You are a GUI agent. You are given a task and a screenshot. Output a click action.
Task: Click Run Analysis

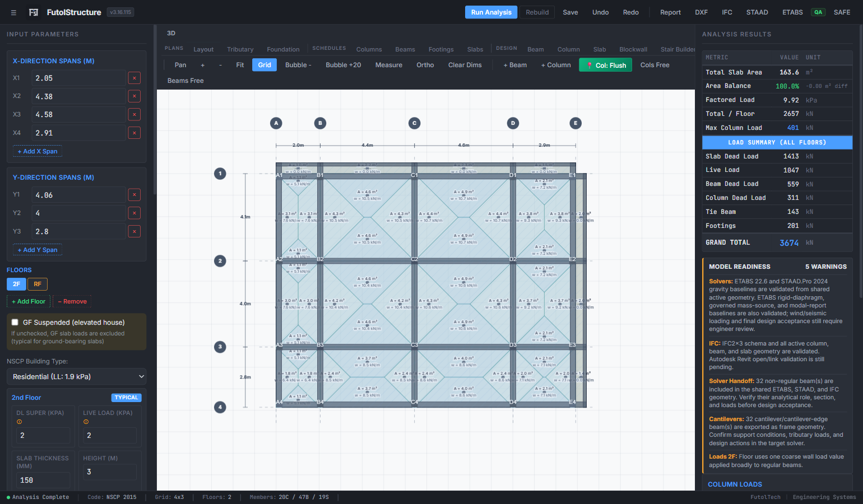(491, 12)
